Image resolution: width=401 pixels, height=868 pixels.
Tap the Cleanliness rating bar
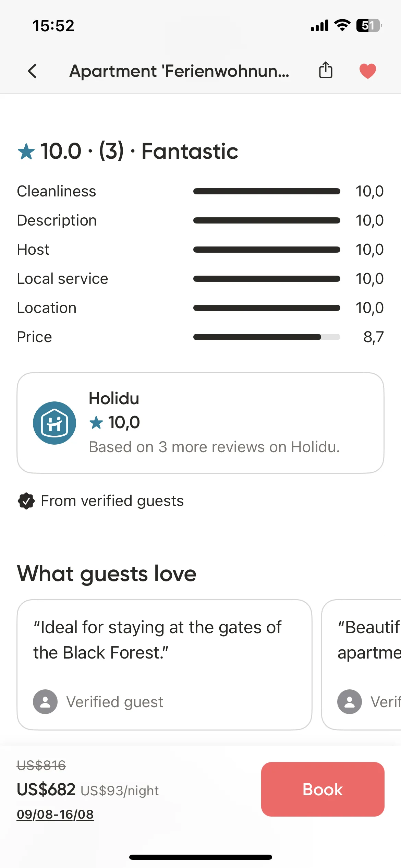pyautogui.click(x=267, y=191)
